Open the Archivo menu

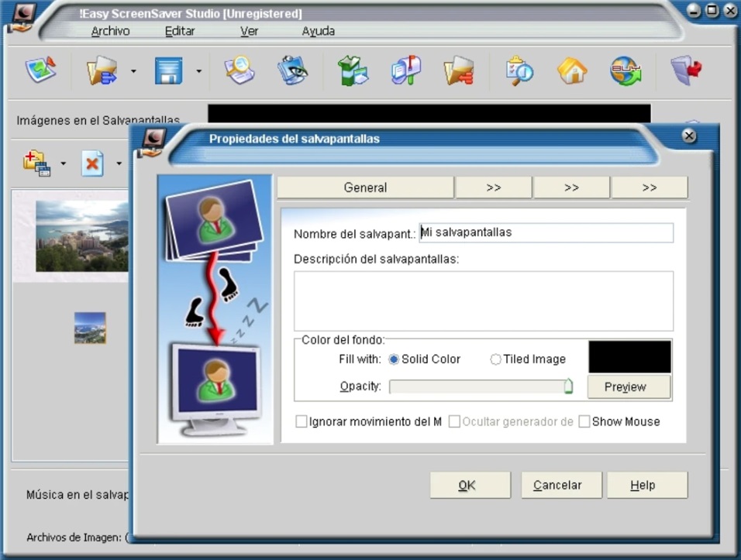[x=110, y=31]
